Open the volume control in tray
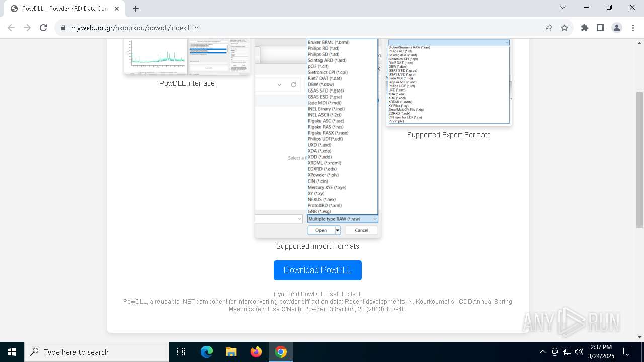Viewport: 644px width, 362px height. [x=579, y=352]
